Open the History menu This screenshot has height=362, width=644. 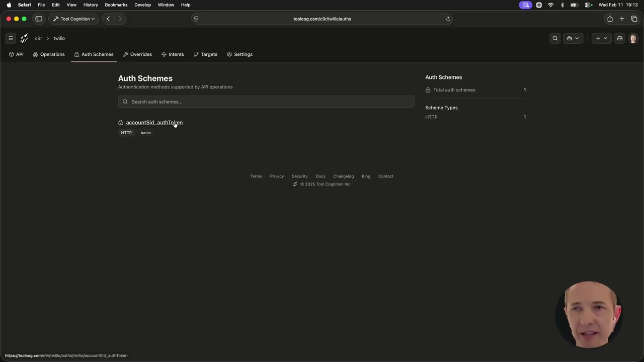coord(91,5)
